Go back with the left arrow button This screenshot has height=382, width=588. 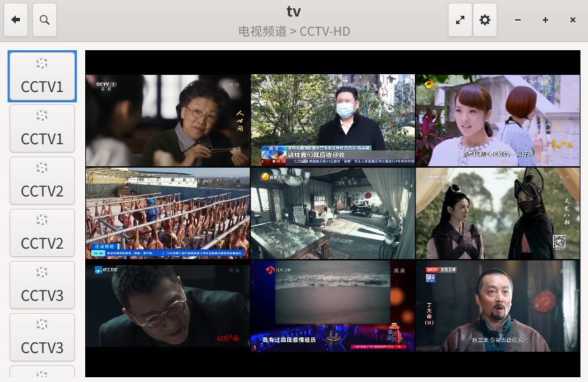tap(16, 20)
